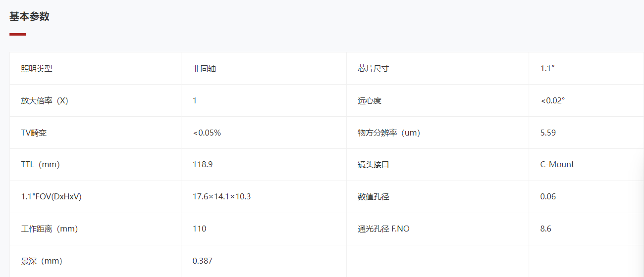Select the <0.02° telecentricity value
644x277 pixels.
552,101
